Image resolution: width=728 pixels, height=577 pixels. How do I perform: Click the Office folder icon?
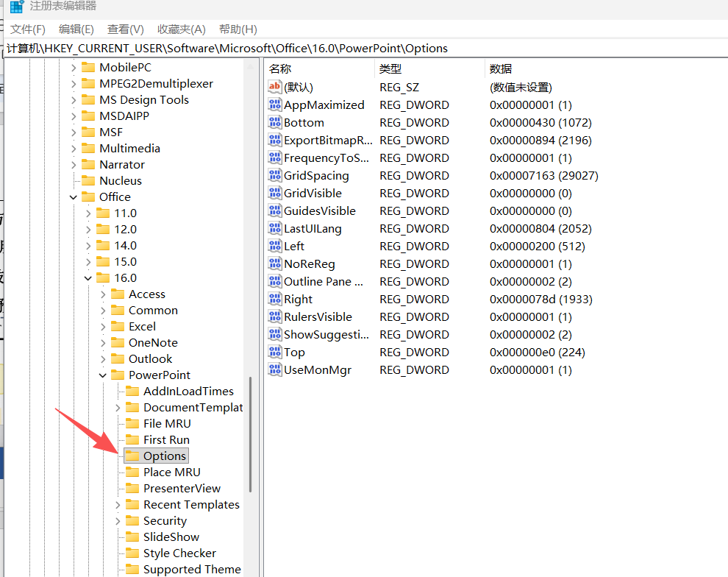(x=88, y=197)
